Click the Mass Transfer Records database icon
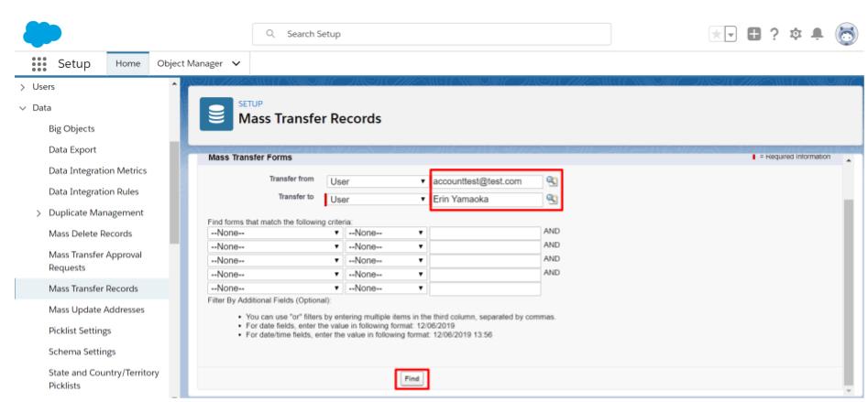Viewport: 868px width, 402px height. click(x=216, y=114)
